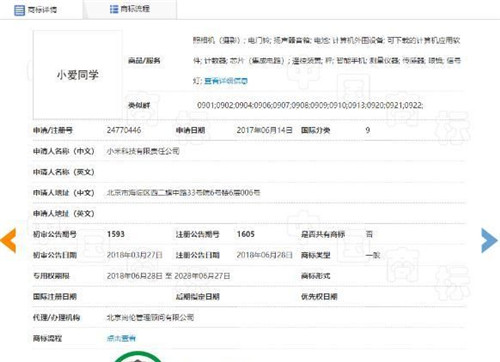This screenshot has height=362, width=500.
Task: Click the 商标详情 tab list icon
Action: click(x=19, y=10)
